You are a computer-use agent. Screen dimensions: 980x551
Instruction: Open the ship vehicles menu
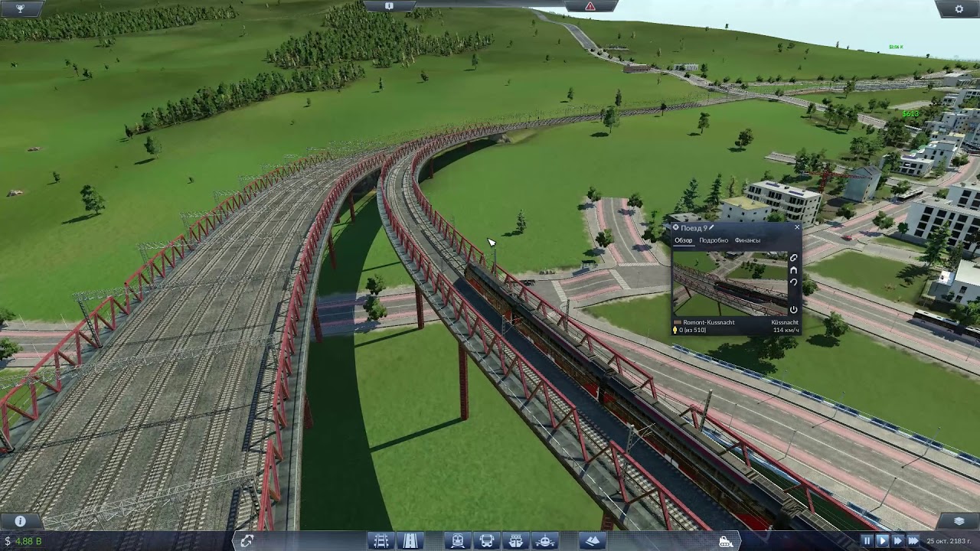coord(516,541)
